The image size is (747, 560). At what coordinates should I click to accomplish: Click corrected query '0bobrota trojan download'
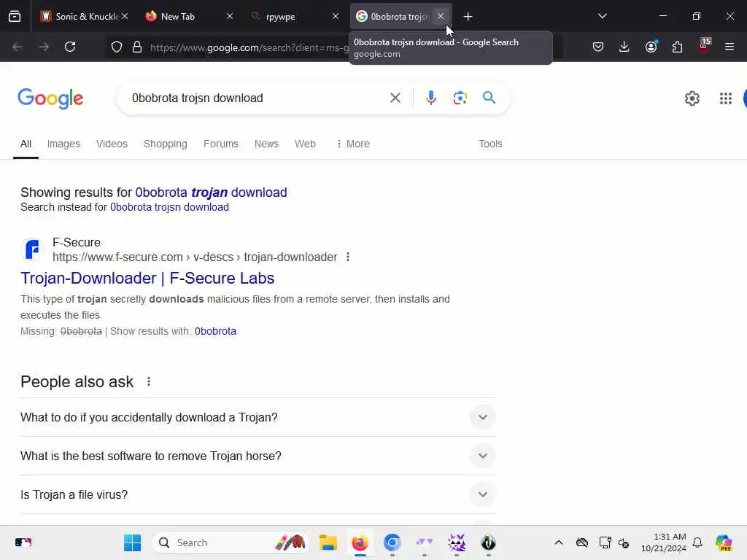(x=211, y=192)
